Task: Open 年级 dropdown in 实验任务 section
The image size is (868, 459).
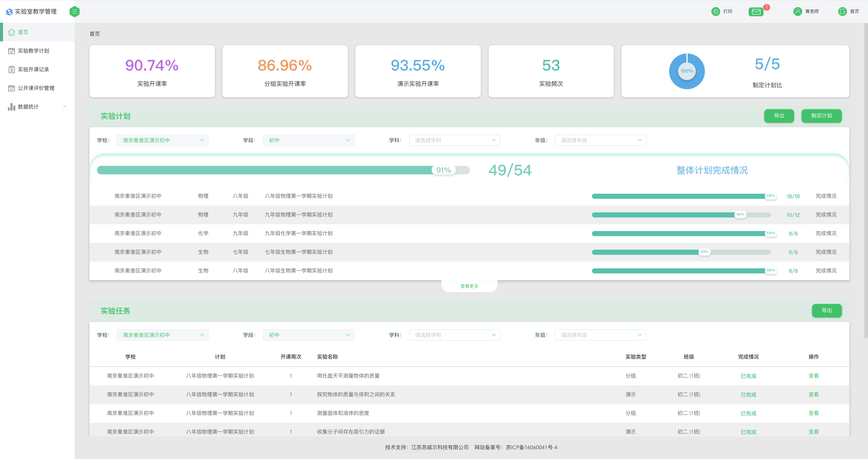Action: point(600,335)
